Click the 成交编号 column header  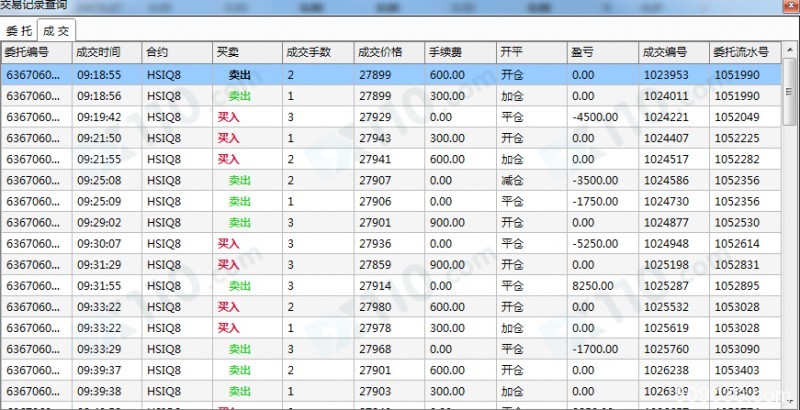(674, 52)
